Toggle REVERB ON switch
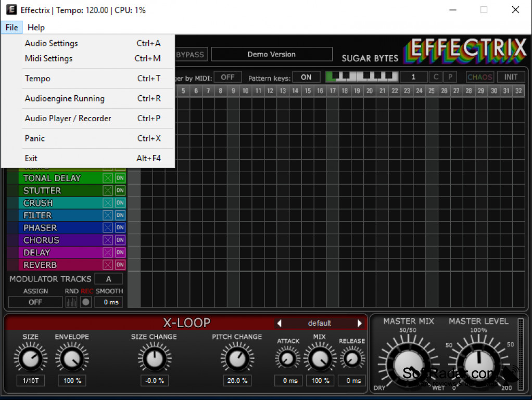The image size is (532, 400). [120, 265]
